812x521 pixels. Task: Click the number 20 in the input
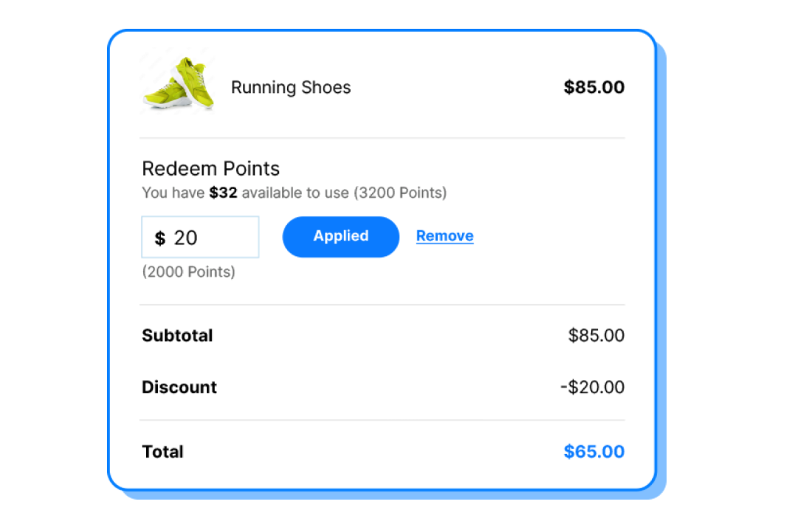click(x=185, y=238)
